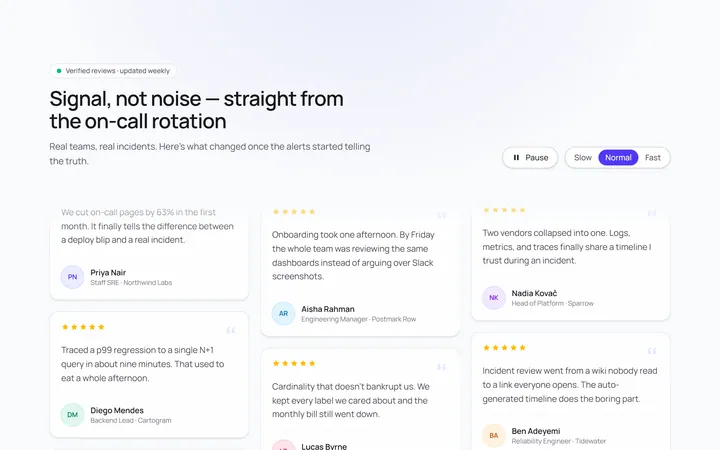The image size is (720, 450).
Task: Open Aisha Rahman's name link
Action: (x=328, y=309)
